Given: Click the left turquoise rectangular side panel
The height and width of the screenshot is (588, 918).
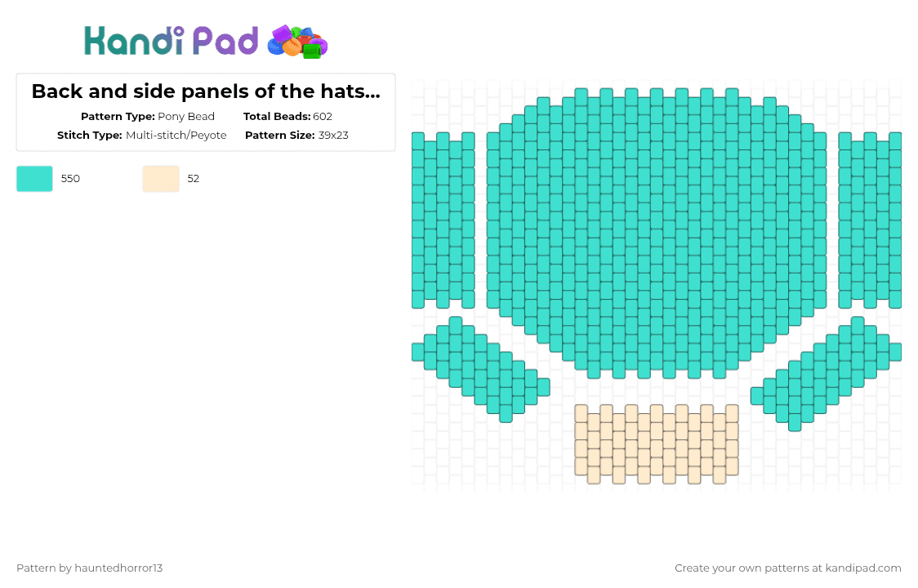Looking at the screenshot, I should tap(443, 220).
